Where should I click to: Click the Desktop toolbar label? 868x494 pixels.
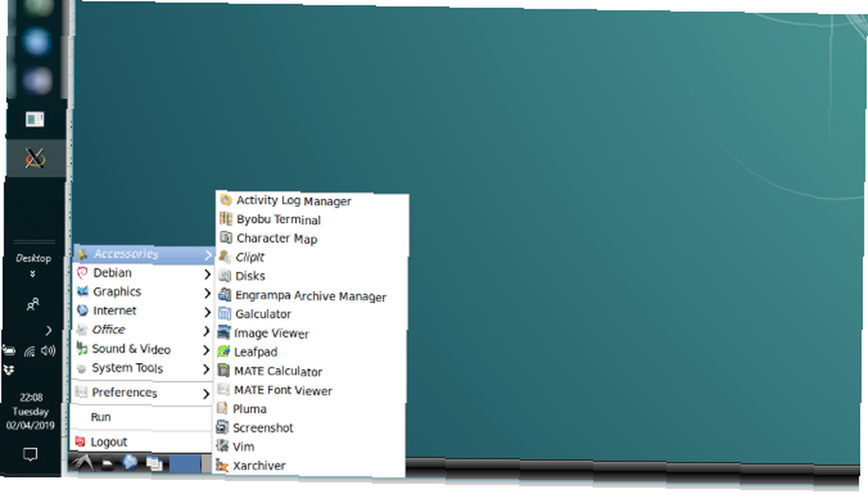coord(33,258)
